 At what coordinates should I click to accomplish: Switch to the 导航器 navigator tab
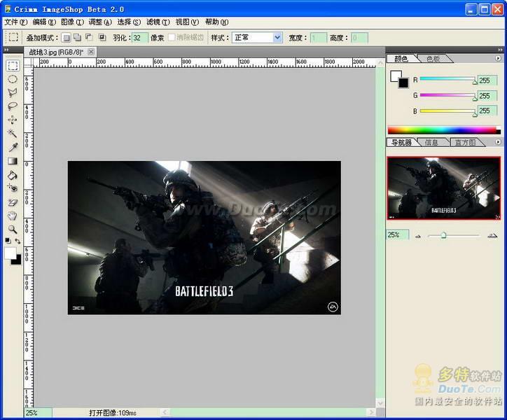coord(401,142)
